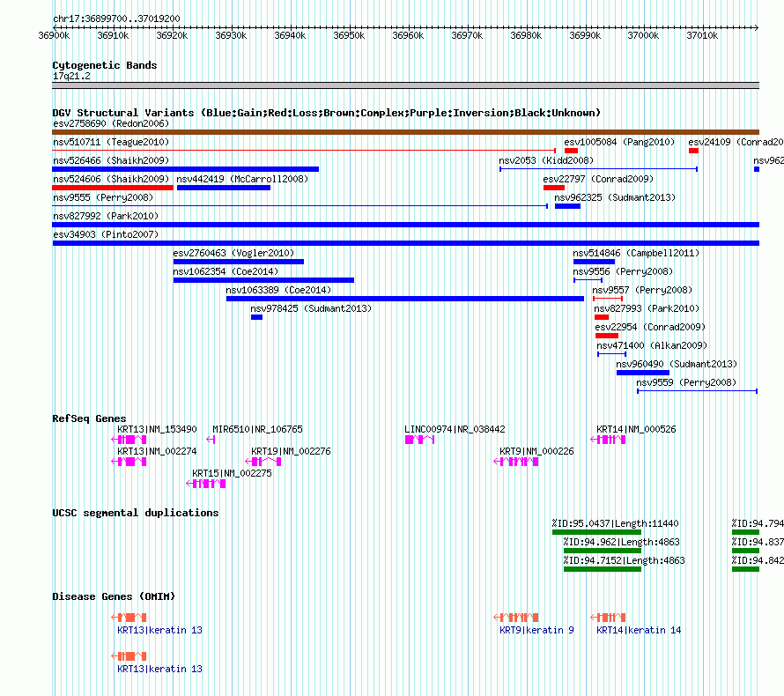Click the esv24109 (Conrad) red bar
Viewport: 784px width, 696px height.
(x=693, y=151)
